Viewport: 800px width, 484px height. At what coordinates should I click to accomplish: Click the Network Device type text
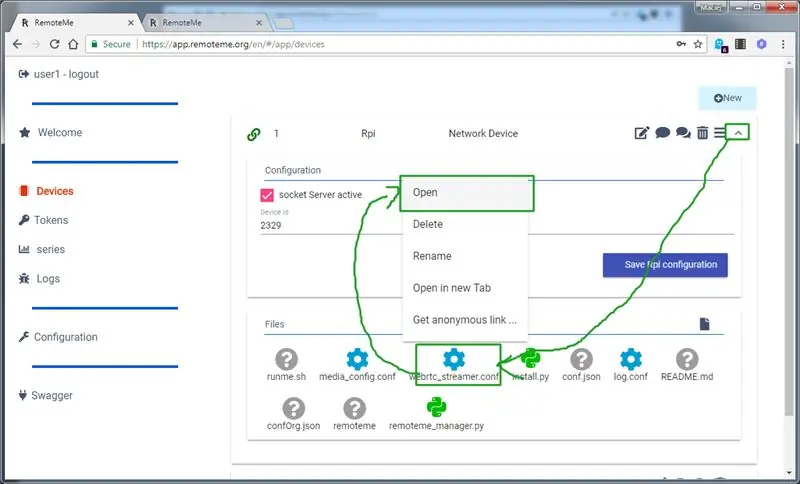point(483,134)
